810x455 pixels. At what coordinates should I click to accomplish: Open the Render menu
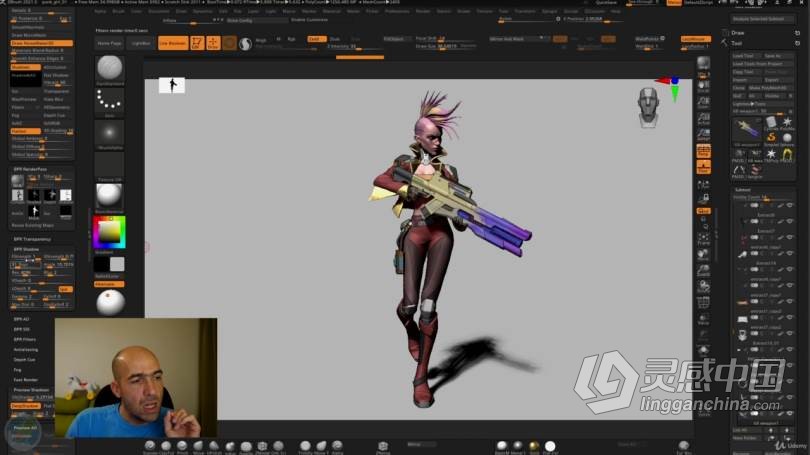click(x=423, y=11)
